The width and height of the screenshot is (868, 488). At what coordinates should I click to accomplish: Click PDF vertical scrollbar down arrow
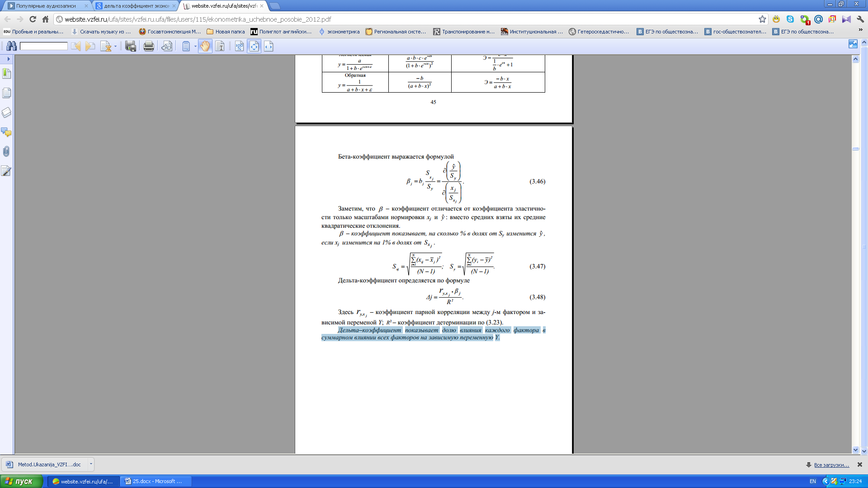(855, 450)
